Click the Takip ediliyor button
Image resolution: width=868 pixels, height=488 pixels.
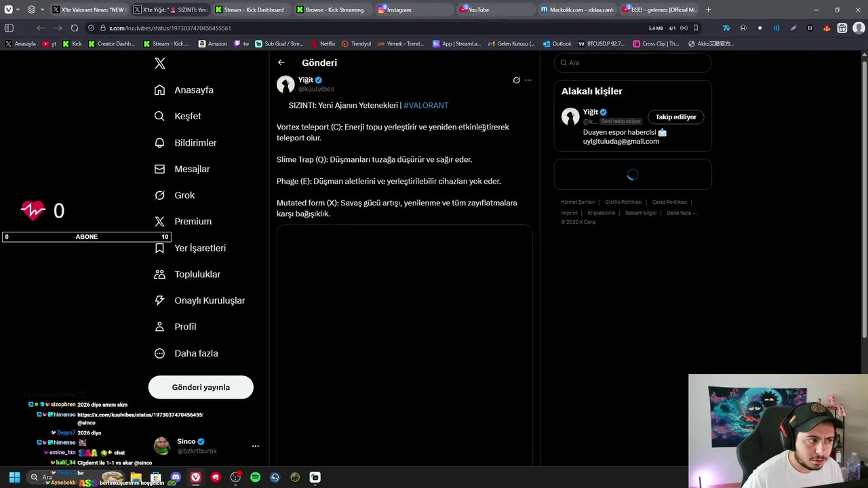675,117
